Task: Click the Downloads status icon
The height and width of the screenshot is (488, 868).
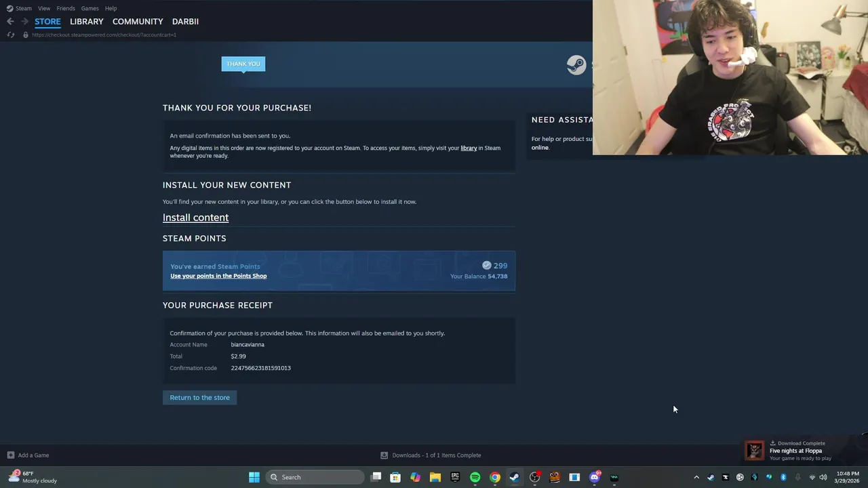Action: (x=384, y=455)
